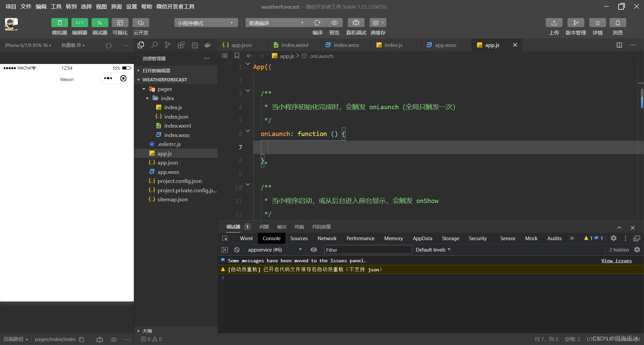This screenshot has width=644, height=345.
Task: Click the inspect element picker icon
Action: point(225,238)
